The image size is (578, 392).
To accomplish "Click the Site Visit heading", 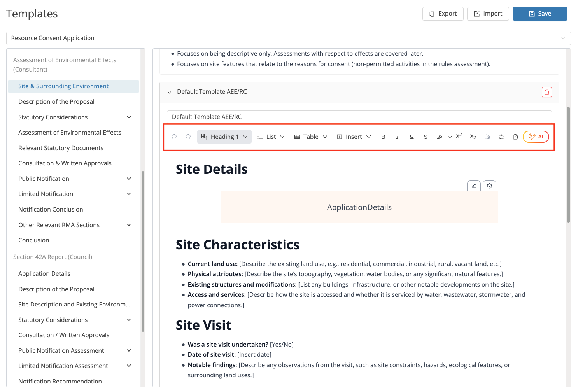I will tap(203, 325).
